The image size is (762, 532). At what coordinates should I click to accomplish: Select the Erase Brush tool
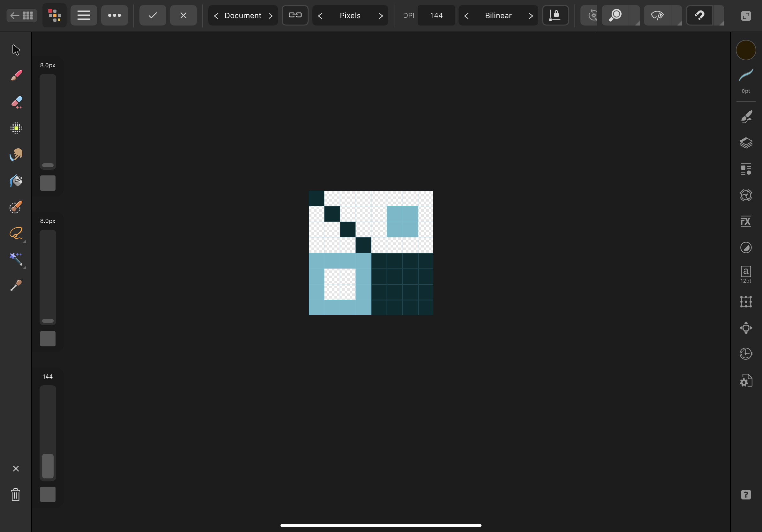[x=16, y=102]
